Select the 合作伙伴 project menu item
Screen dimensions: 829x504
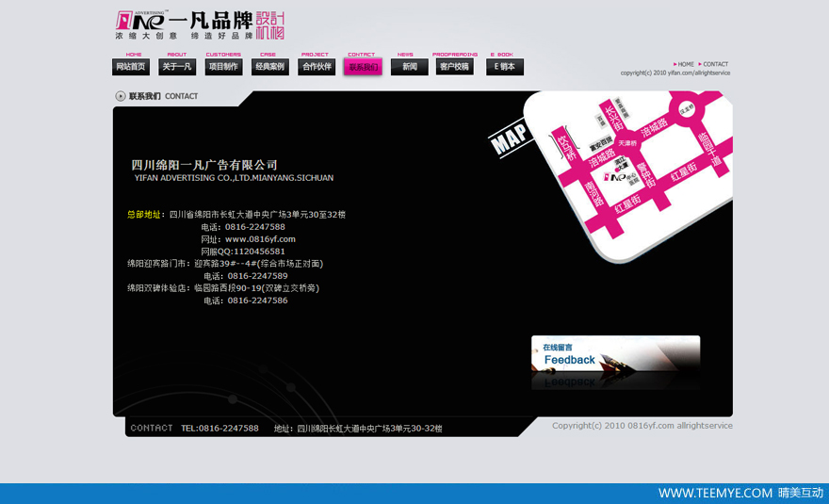click(x=317, y=67)
